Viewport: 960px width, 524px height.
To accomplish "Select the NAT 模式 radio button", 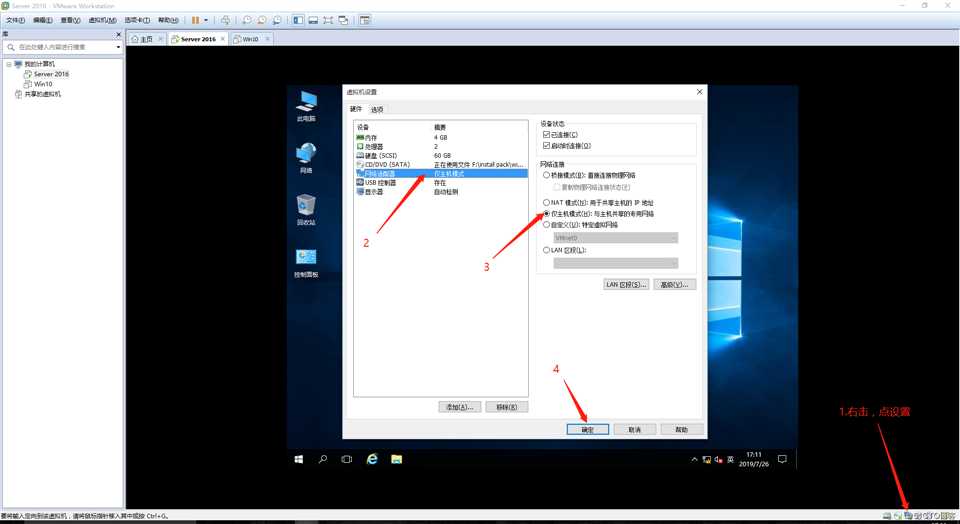I will click(x=546, y=203).
